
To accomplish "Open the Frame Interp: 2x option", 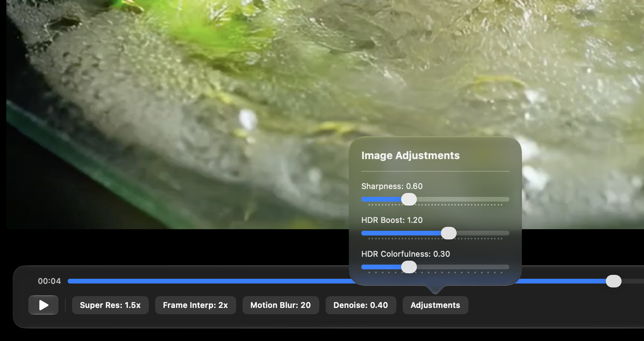I will pyautogui.click(x=195, y=305).
